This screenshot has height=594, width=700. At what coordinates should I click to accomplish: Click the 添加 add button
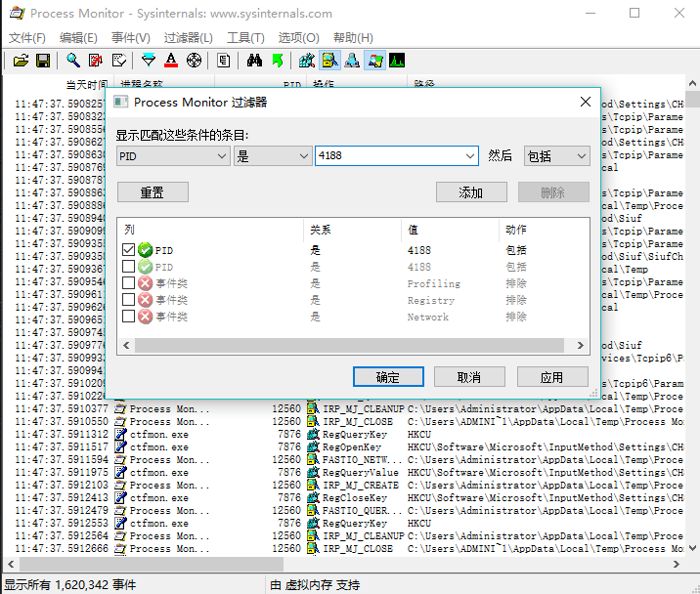[x=471, y=192]
